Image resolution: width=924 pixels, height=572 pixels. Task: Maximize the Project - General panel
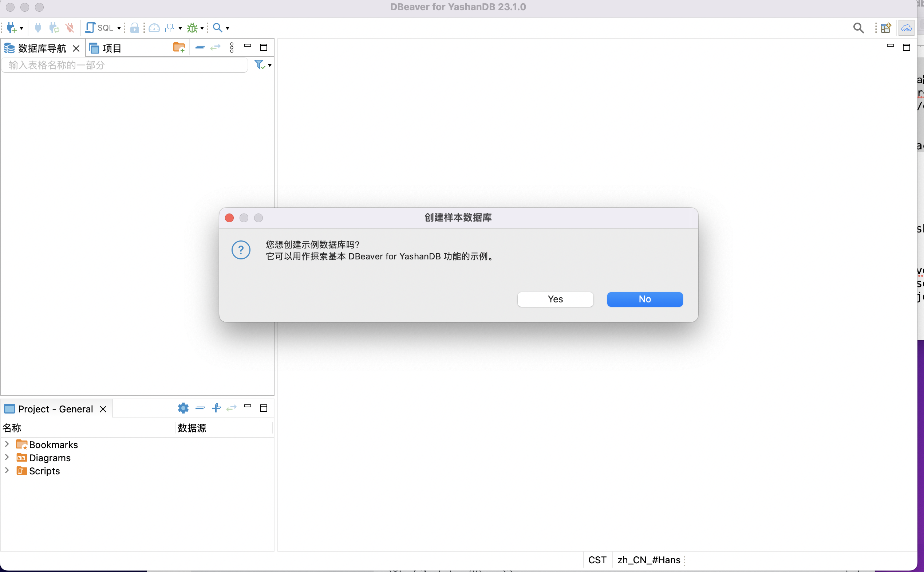(264, 408)
